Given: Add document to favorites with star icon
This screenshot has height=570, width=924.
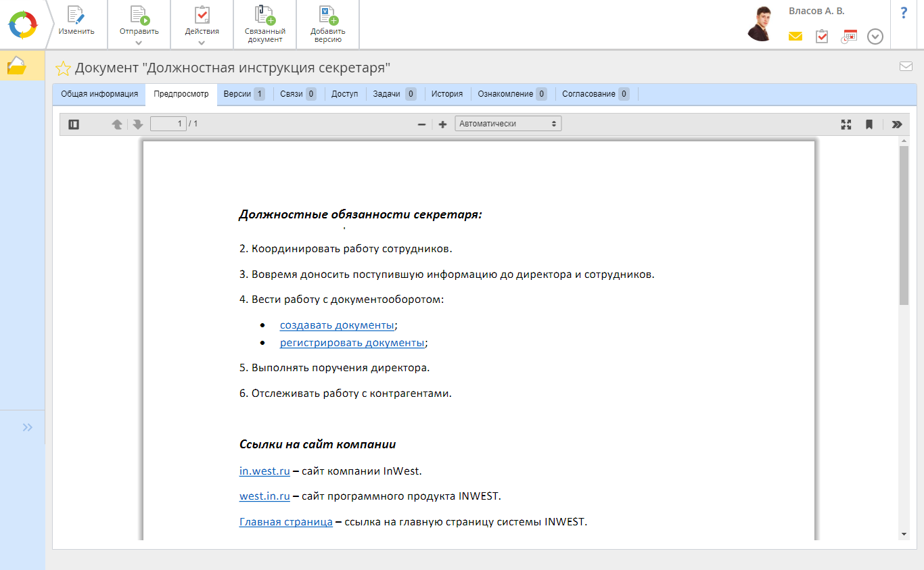Looking at the screenshot, I should 63,68.
